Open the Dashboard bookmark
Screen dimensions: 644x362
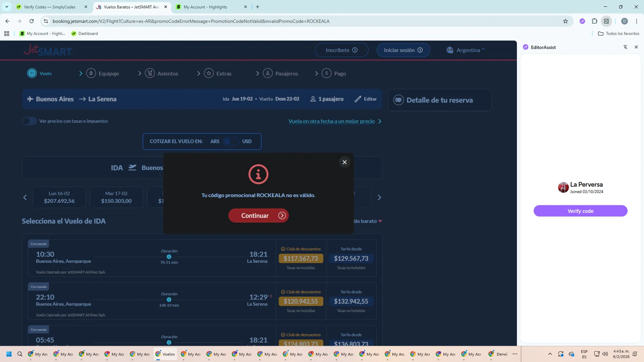(x=85, y=33)
